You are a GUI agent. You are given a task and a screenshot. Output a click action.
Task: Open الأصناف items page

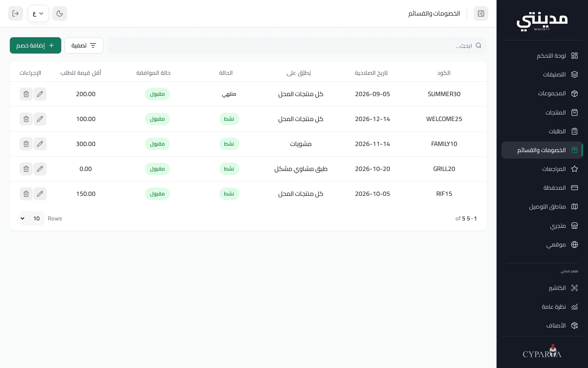coord(542,325)
